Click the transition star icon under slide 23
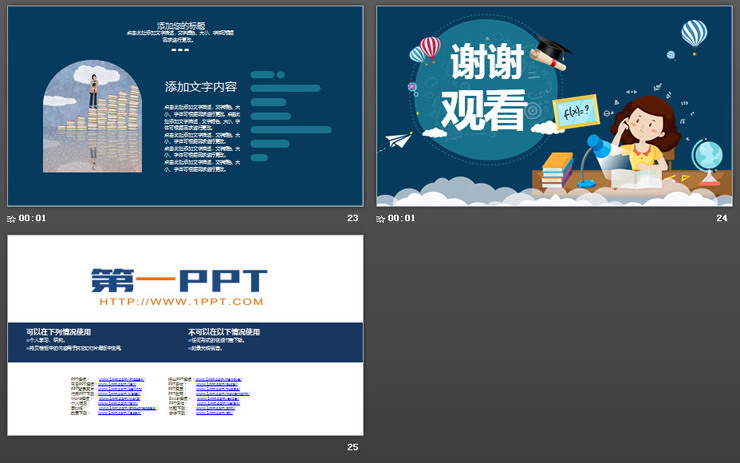The height and width of the screenshot is (463, 740). (x=11, y=219)
